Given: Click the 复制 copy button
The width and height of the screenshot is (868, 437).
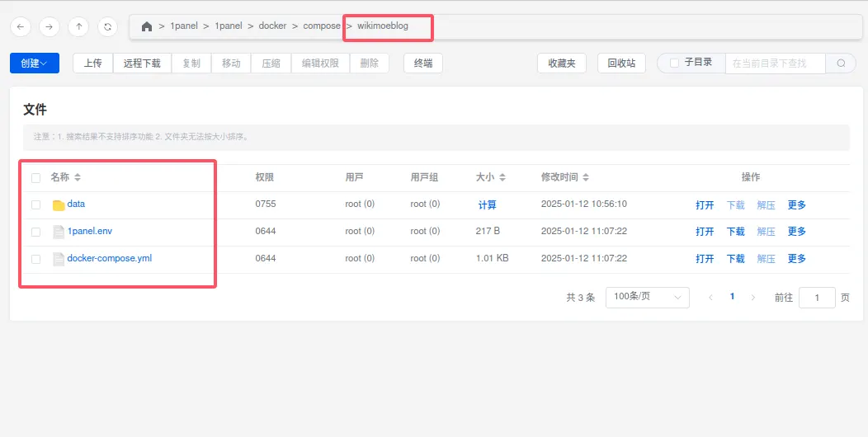Looking at the screenshot, I should point(191,63).
